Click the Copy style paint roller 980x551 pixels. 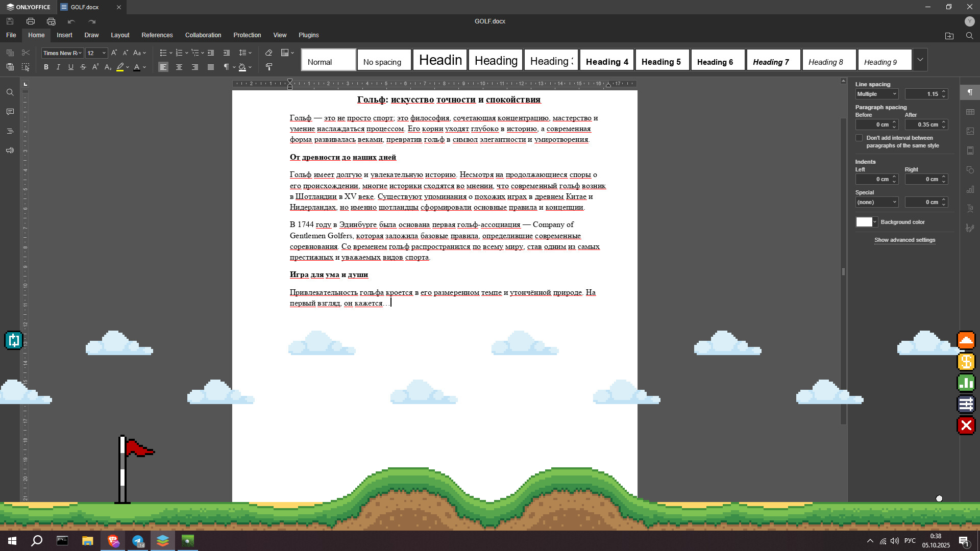[269, 67]
